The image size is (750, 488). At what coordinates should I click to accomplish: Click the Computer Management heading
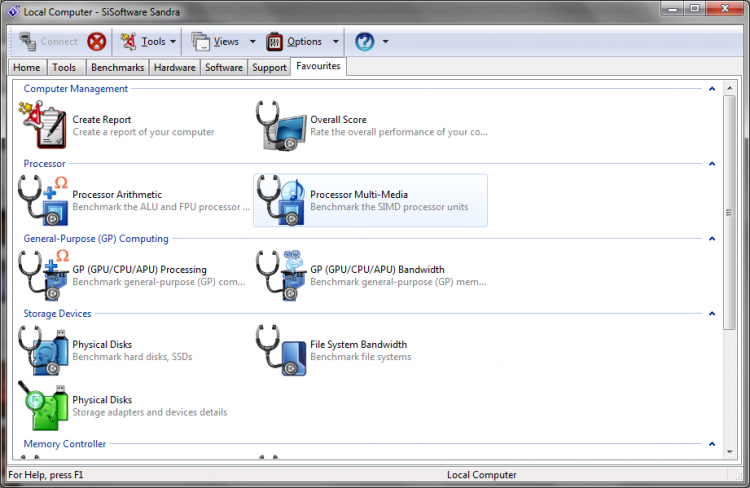coord(76,89)
